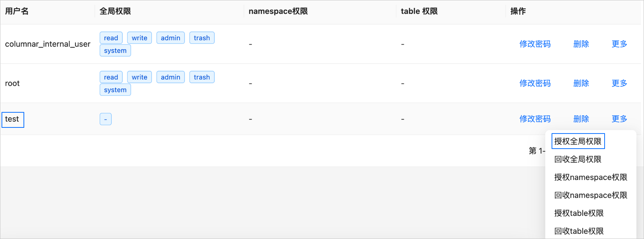Delete the root user via 删除

coord(581,83)
